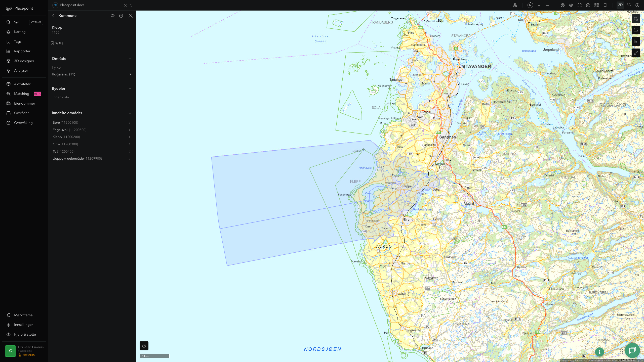
Task: Click the info icon in top toolbar
Action: tap(637, 5)
